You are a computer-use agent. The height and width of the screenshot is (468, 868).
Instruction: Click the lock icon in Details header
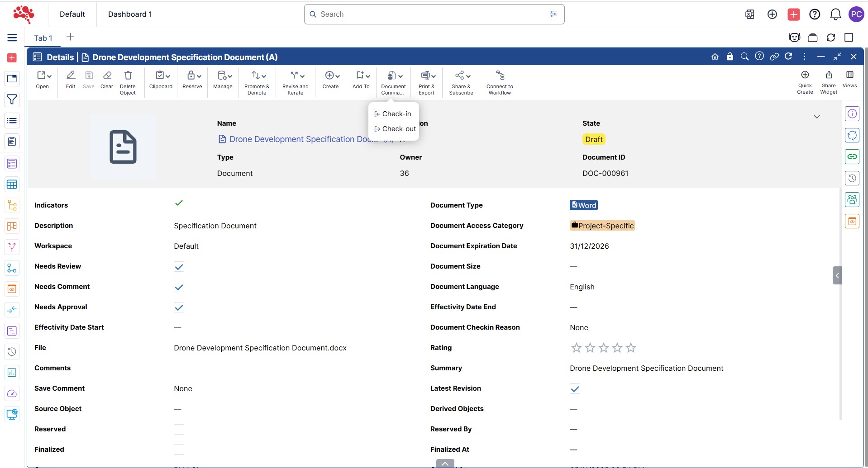tap(730, 57)
